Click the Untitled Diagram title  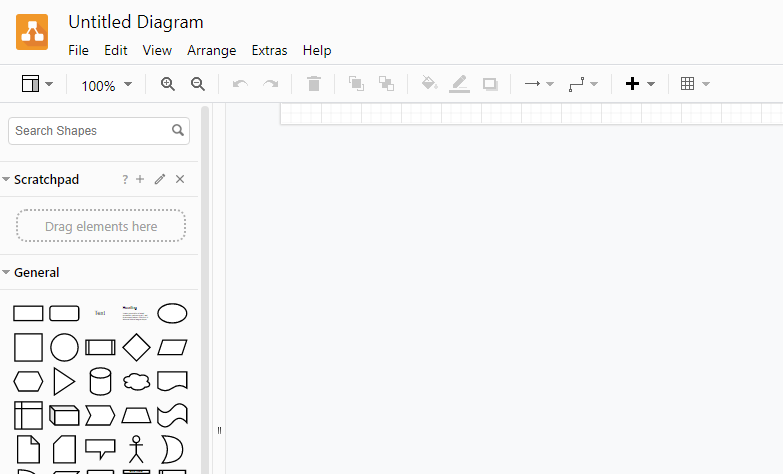(136, 22)
